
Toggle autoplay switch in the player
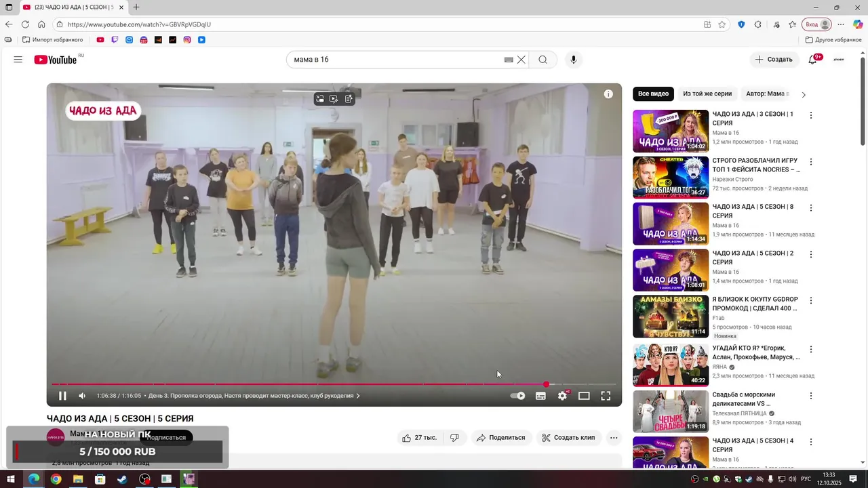pyautogui.click(x=517, y=396)
